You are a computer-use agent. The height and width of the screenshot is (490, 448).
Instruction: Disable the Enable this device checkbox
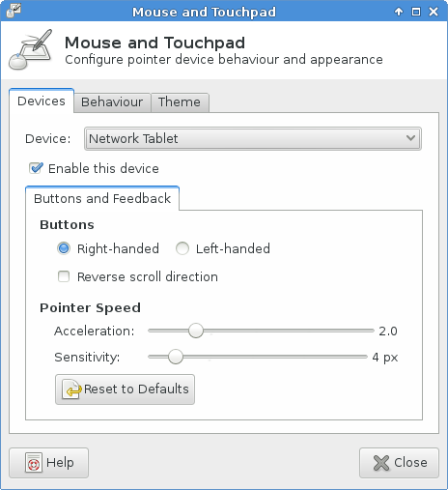36,168
